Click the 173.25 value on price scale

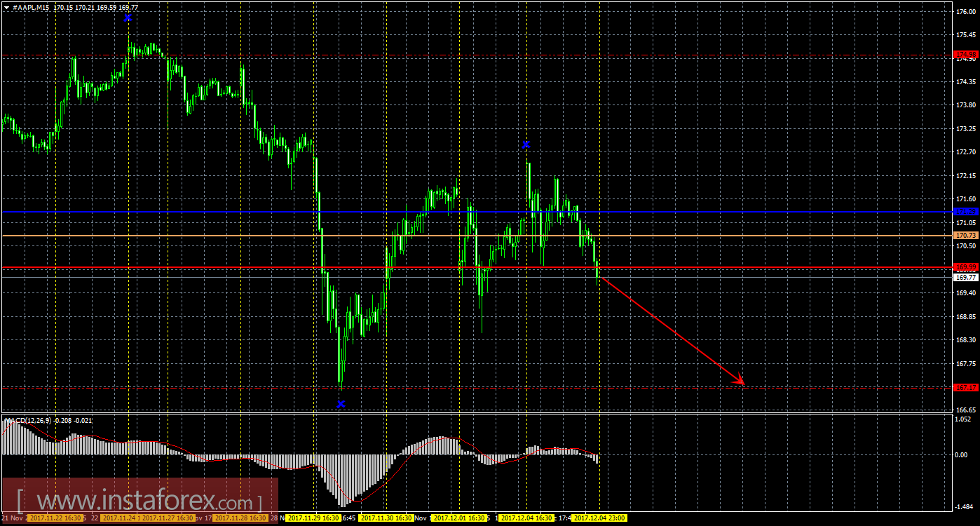(x=967, y=129)
